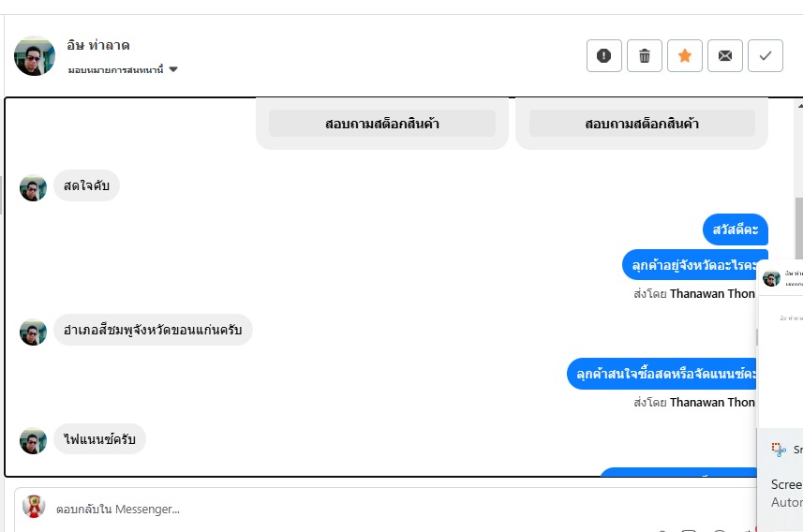The width and height of the screenshot is (803, 532).
Task: Click the สวัสดีคะ sent message bubble
Action: click(736, 229)
